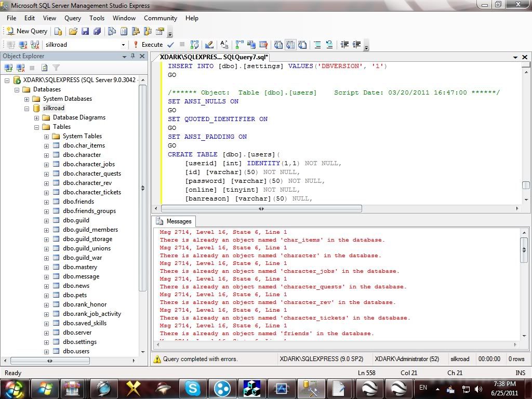532x399 pixels.
Task: Click the Open File folder icon
Action: click(x=73, y=32)
